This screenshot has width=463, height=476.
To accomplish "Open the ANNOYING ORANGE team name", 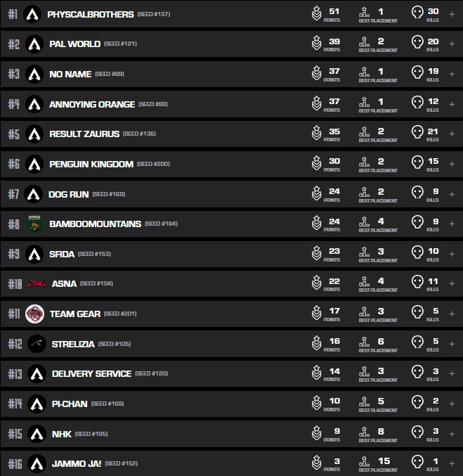I will tap(92, 104).
